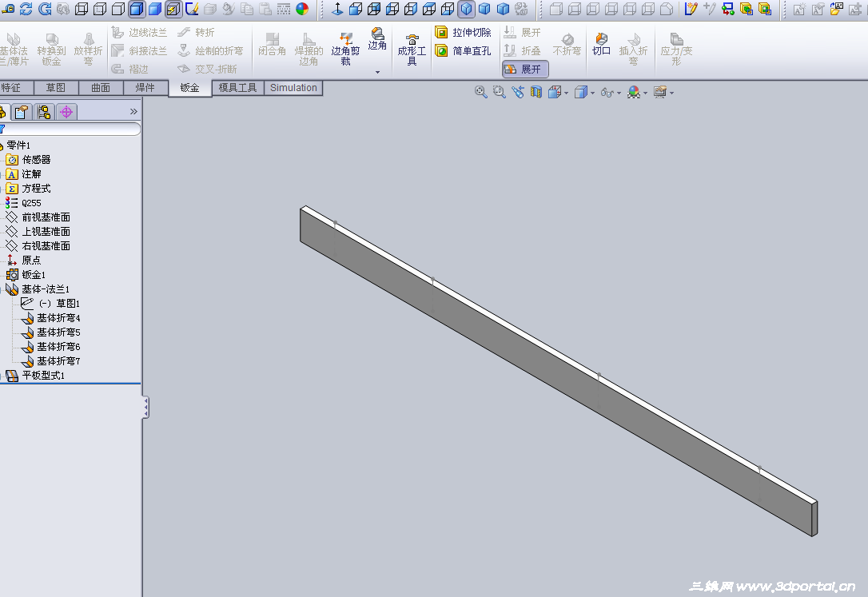Toggle the highlighted 展开 flatten button
Viewport: 868px width, 597px height.
click(x=525, y=70)
